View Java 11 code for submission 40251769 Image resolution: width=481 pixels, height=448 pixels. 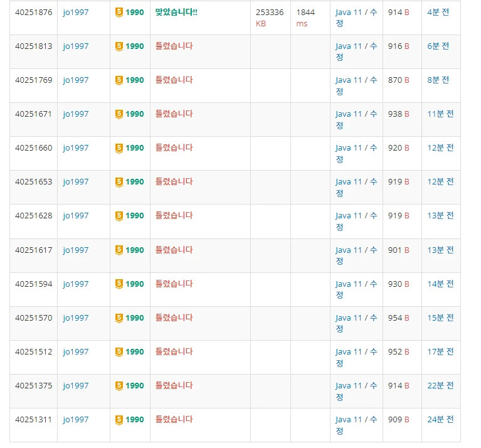349,80
